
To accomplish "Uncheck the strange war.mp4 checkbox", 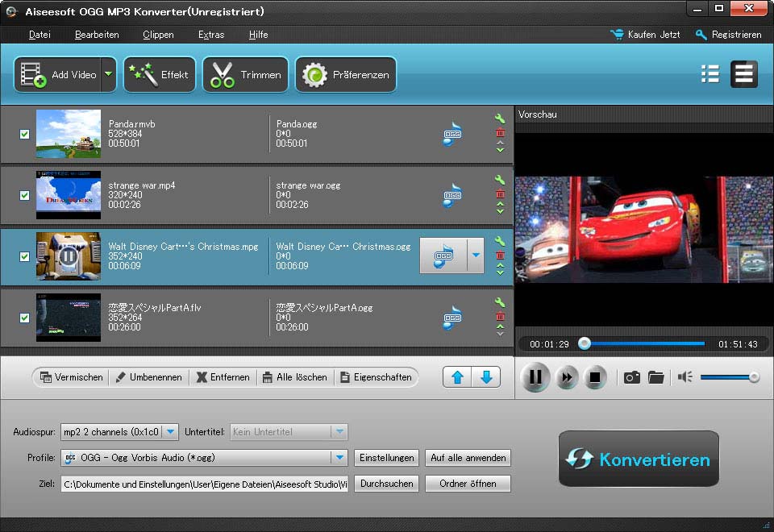I will 24,195.
